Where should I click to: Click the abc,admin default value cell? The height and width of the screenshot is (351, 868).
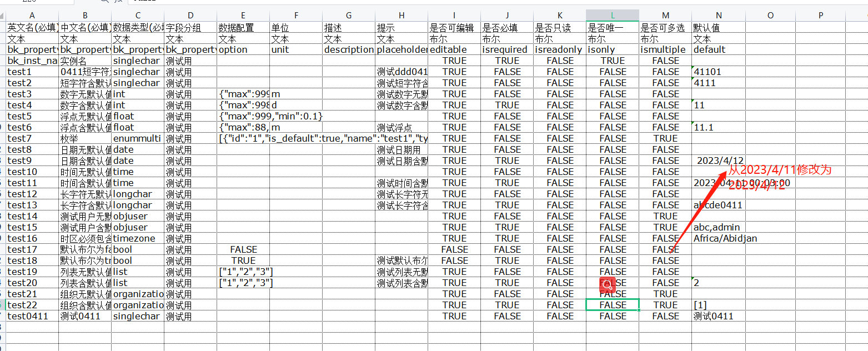point(718,227)
